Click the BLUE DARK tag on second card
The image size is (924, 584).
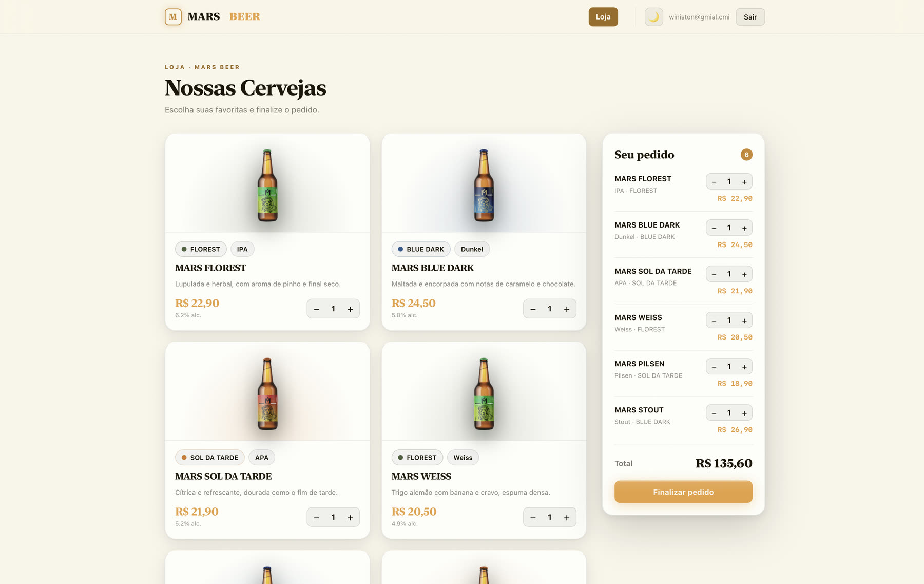tap(421, 249)
